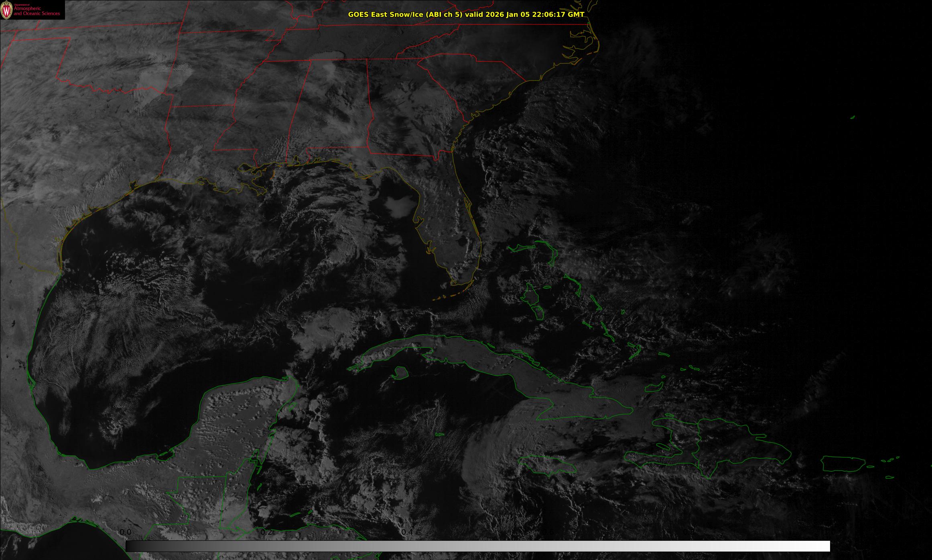Click the bright cloud patch west of Florida
This screenshot has height=560, width=932.
(x=400, y=206)
